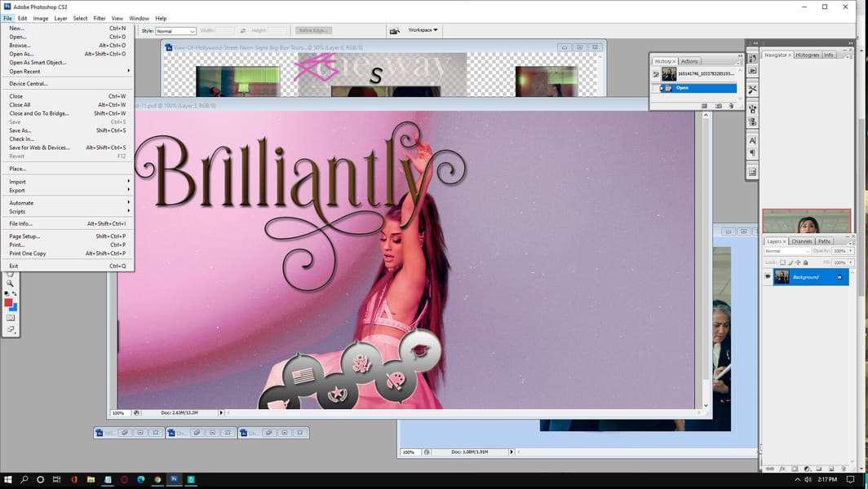Viewport: 868px width, 489px height.
Task: Switch to the Actions tab
Action: [x=689, y=61]
